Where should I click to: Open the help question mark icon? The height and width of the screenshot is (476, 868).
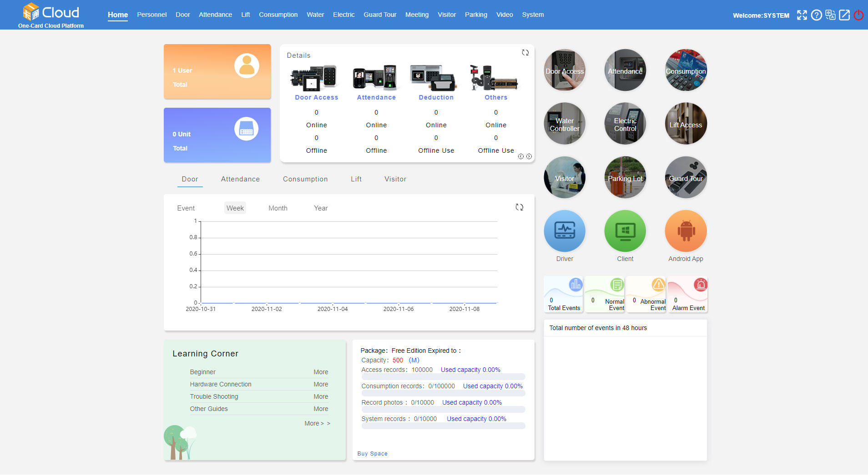click(817, 15)
